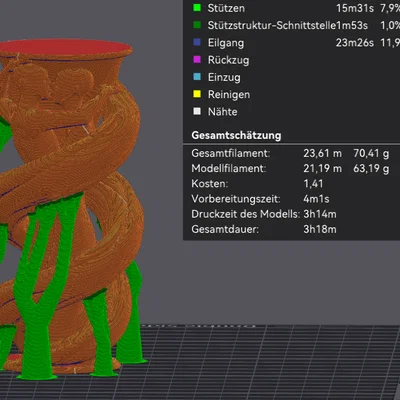Click the build plate grid area
Screen dimensions: 400x400
pyautogui.click(x=267, y=360)
